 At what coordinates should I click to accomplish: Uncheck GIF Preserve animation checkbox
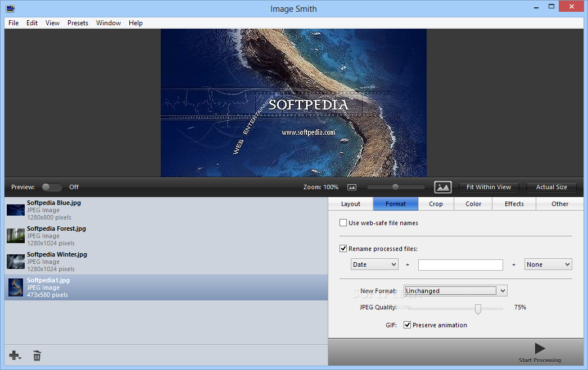[x=407, y=325]
